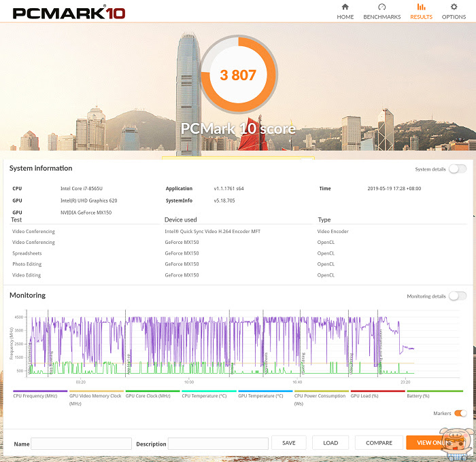Click the Results bar chart icon
The height and width of the screenshot is (462, 476).
coord(421,7)
